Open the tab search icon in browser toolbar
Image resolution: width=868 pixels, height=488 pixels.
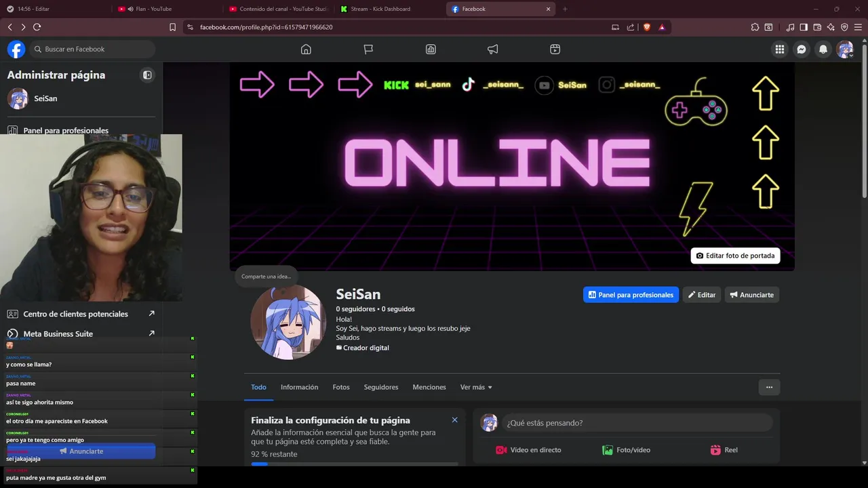point(768,27)
